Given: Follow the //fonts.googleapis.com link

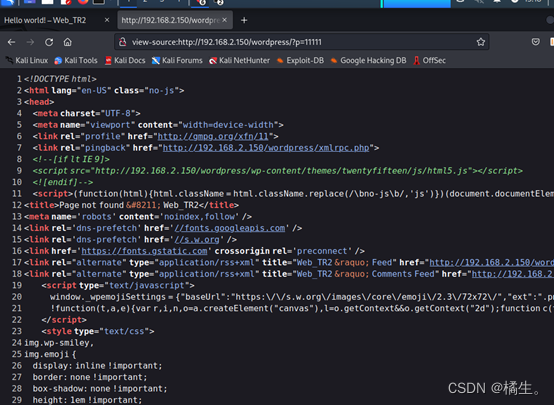Looking at the screenshot, I should pyautogui.click(x=230, y=228).
